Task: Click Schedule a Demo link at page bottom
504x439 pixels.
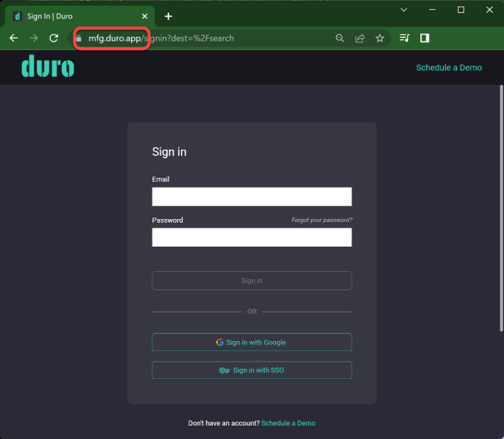Action: [289, 423]
